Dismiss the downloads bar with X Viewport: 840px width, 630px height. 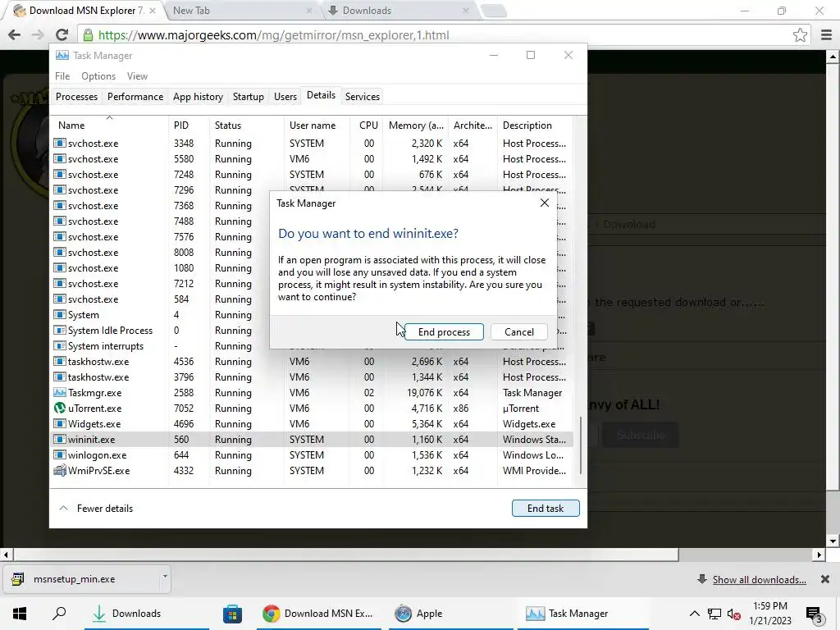click(x=825, y=579)
